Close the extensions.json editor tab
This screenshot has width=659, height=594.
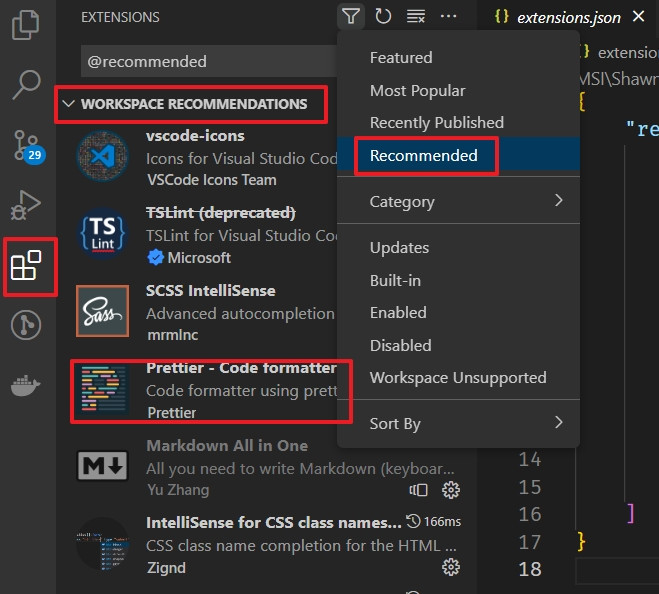tap(638, 17)
